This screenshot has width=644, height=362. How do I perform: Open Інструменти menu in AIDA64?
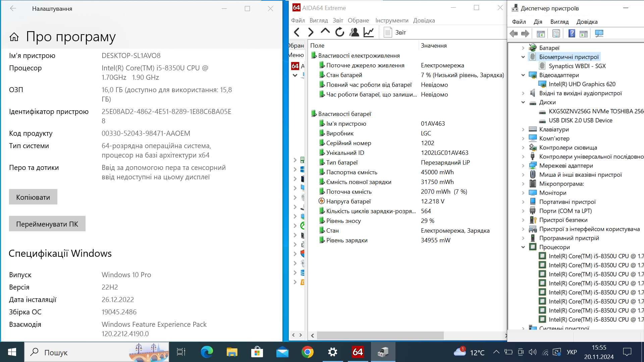(x=392, y=20)
